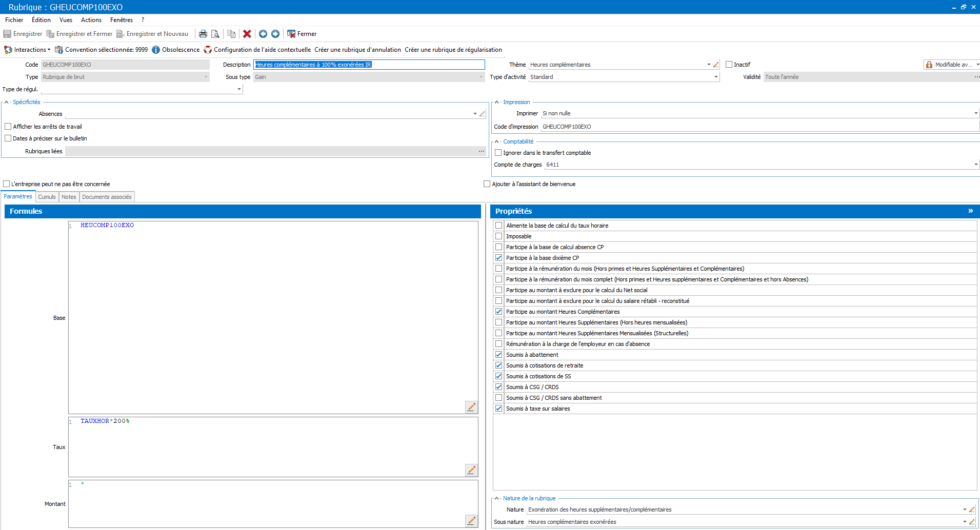Click the Code d'impression field
Viewport: 980px width, 530px height.
760,127
